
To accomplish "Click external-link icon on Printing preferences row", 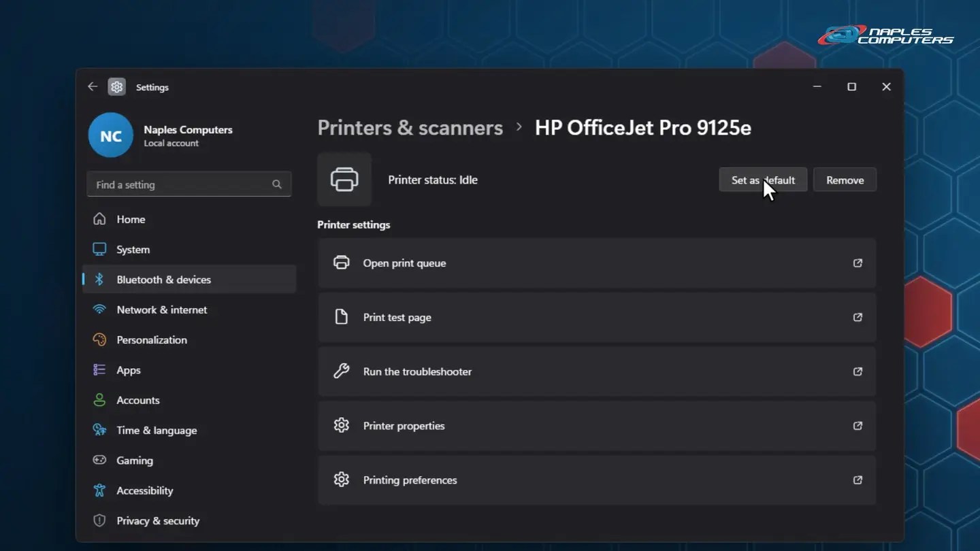I will tap(857, 480).
